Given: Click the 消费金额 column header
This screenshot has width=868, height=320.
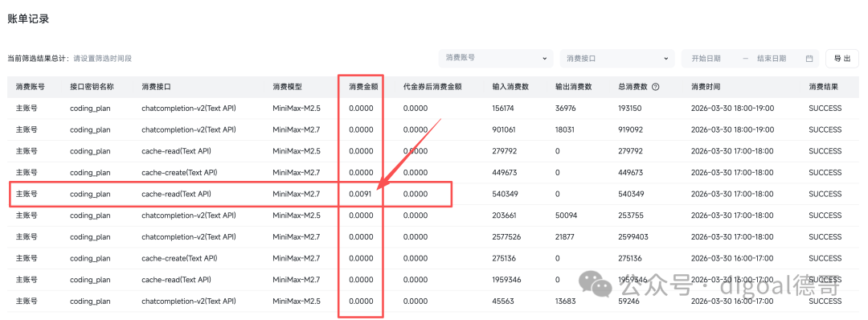Looking at the screenshot, I should (363, 87).
